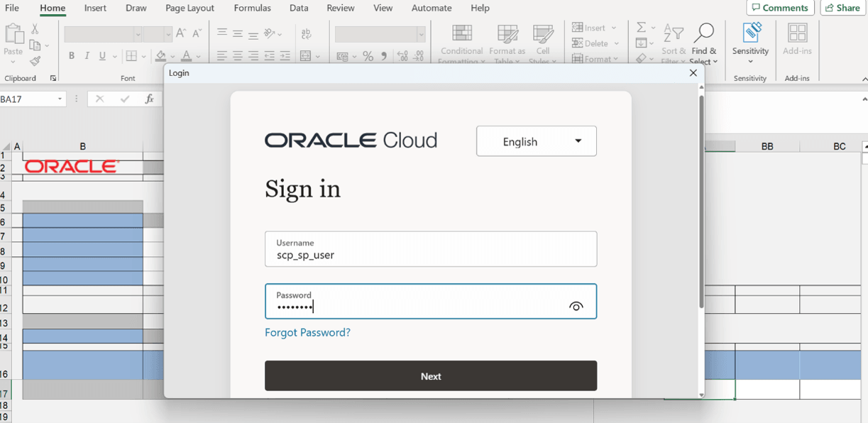Image resolution: width=868 pixels, height=423 pixels.
Task: Click the Share button
Action: [842, 8]
